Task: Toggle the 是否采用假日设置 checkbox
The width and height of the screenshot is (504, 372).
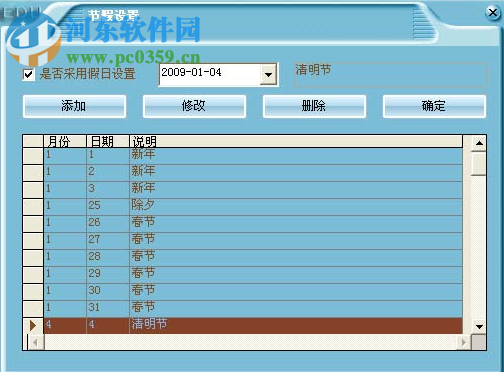Action: coord(29,74)
